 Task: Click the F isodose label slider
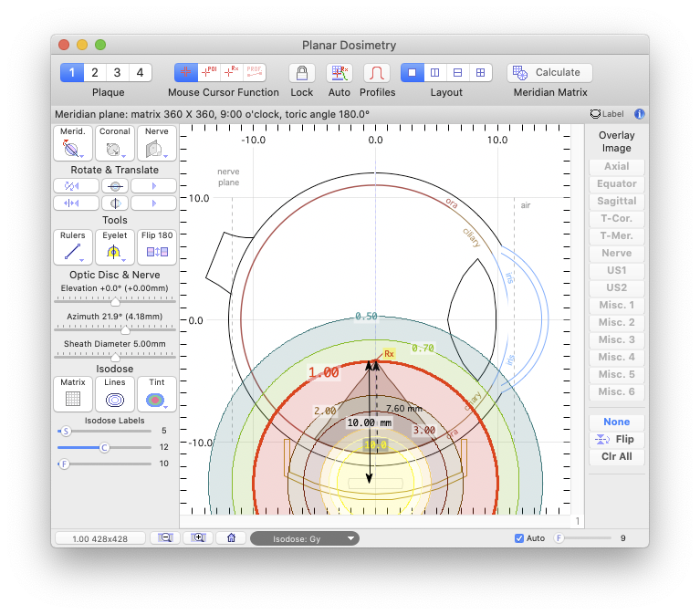(x=64, y=464)
